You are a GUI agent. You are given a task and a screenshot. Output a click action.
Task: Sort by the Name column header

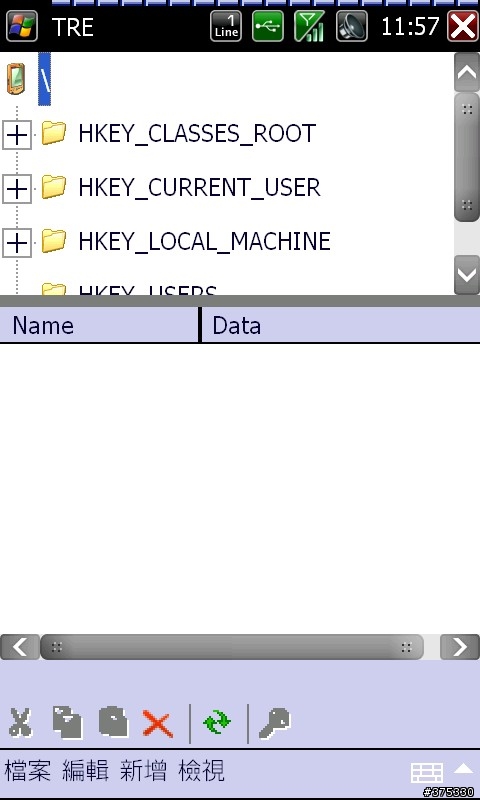point(99,325)
